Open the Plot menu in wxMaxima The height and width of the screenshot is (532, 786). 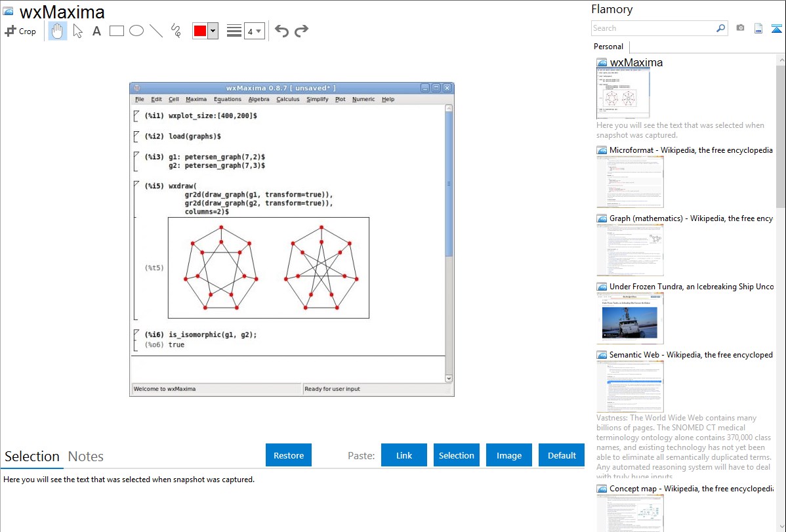pos(341,99)
